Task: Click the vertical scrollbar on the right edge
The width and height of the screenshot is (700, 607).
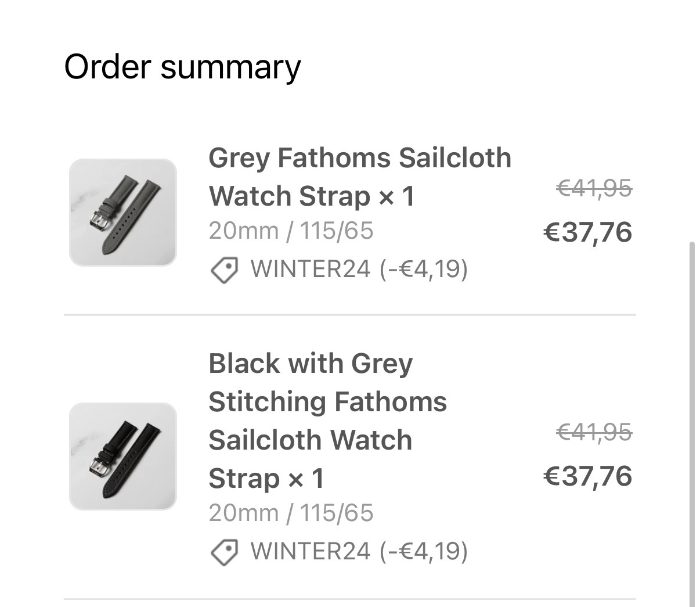Action: (691, 424)
